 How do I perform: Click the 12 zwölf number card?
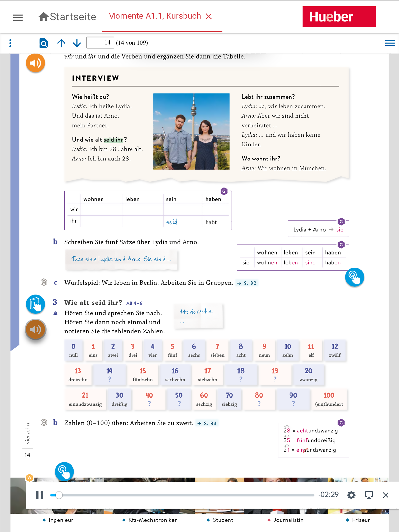pos(335,350)
